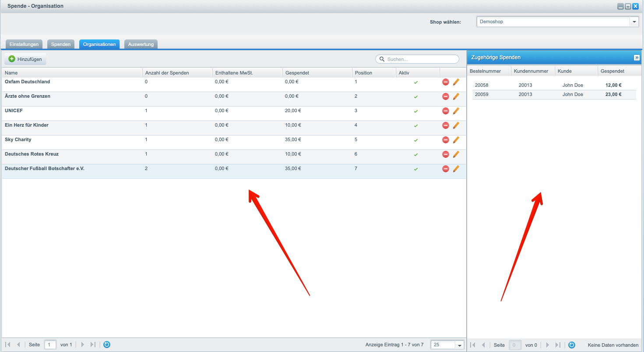This screenshot has width=644, height=352.
Task: Toggle Aktiv checkmark for UNICEF
Action: 416,111
